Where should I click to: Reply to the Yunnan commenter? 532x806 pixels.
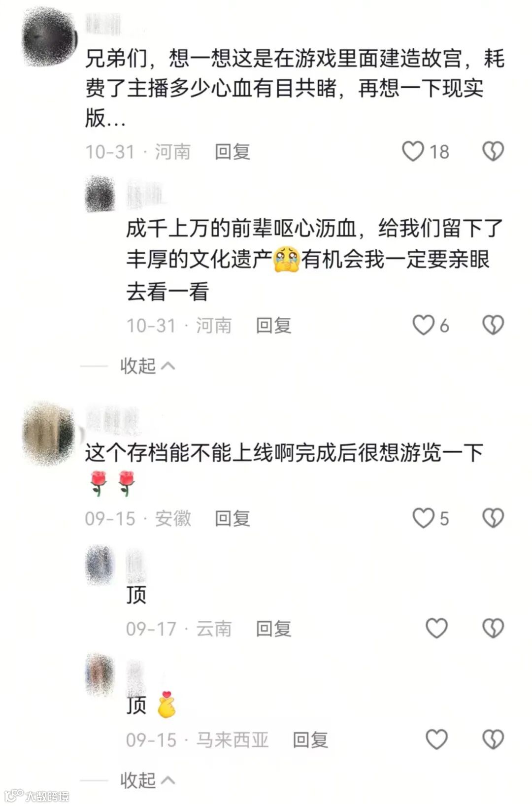(x=273, y=629)
